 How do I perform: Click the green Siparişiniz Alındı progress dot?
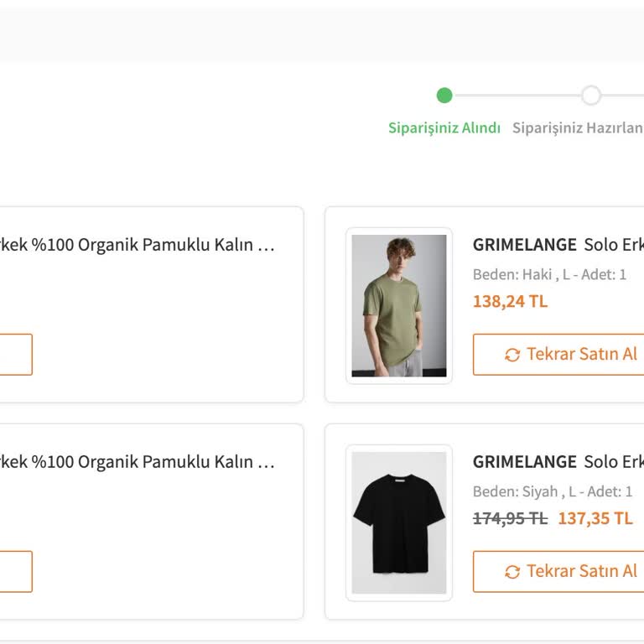(x=444, y=96)
